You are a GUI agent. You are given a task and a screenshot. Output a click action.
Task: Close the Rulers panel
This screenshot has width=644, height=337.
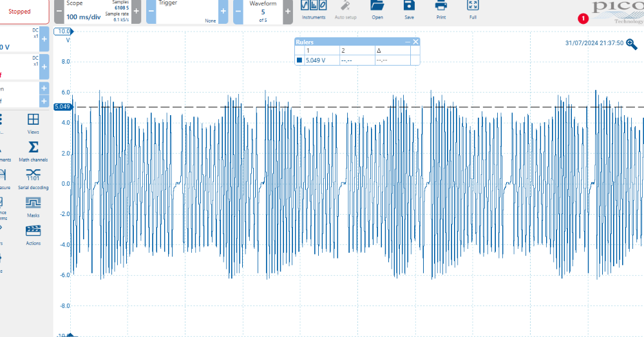[415, 42]
